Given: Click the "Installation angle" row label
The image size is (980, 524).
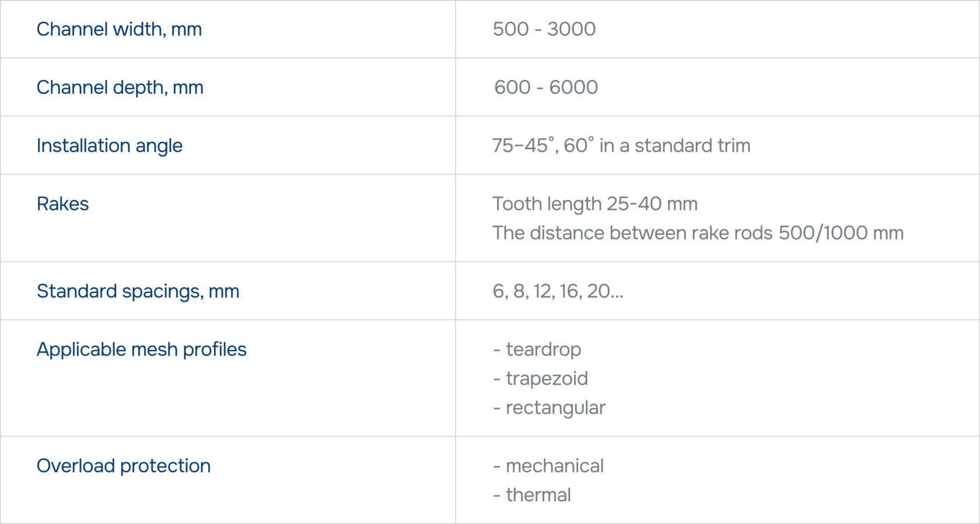Looking at the screenshot, I should (109, 146).
